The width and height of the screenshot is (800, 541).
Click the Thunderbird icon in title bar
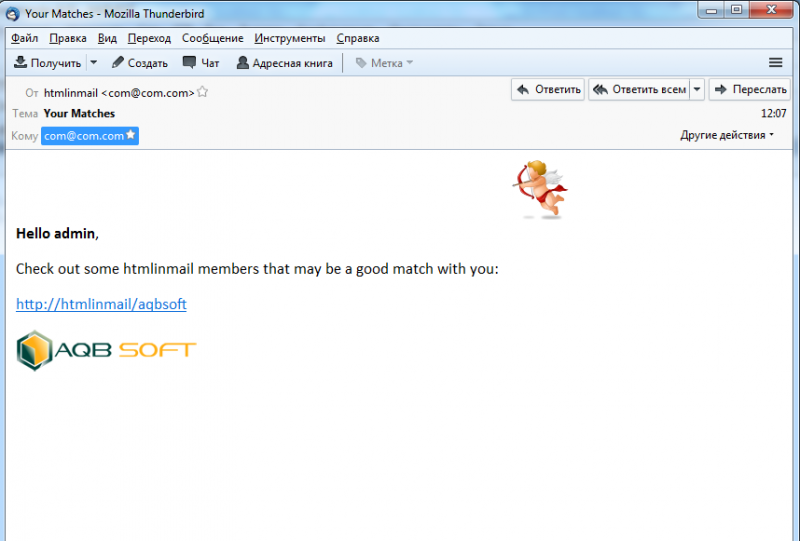coord(13,14)
